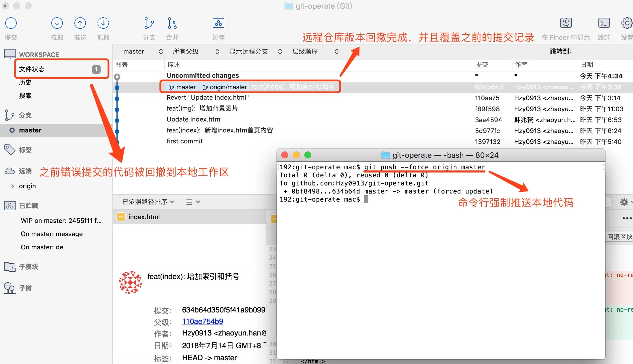Click the remotes (远端) cloud icon
The width and height of the screenshot is (633, 364).
10,171
